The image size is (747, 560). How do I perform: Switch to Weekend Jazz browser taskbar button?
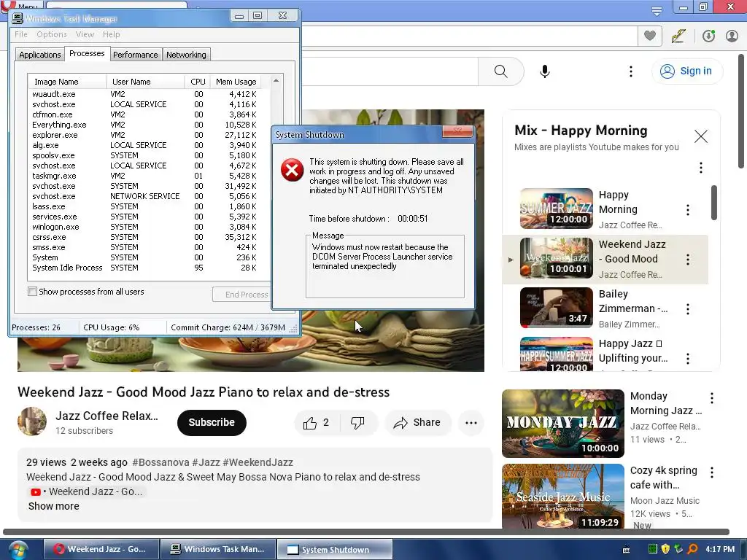[x=101, y=549]
